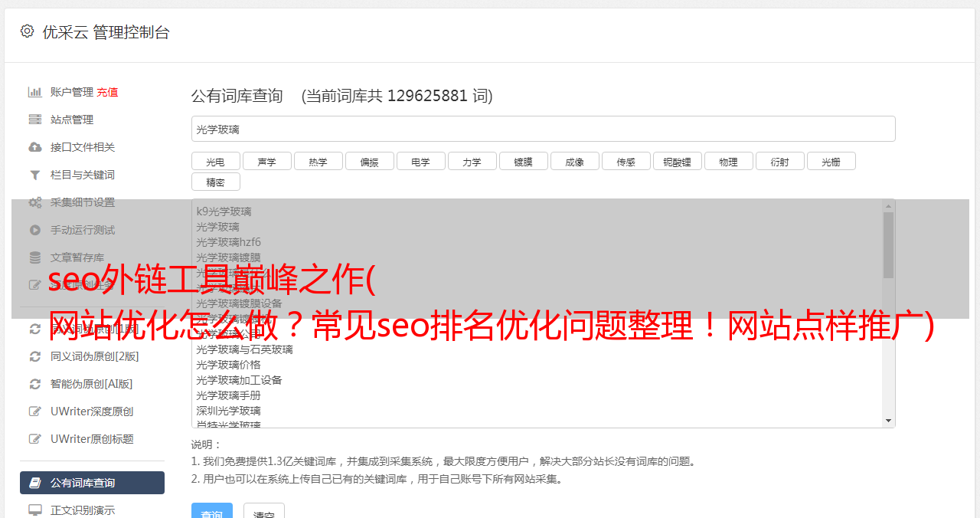The image size is (980, 518).
Task: Click edit icon beside UWriter原创标题
Action: (35, 439)
